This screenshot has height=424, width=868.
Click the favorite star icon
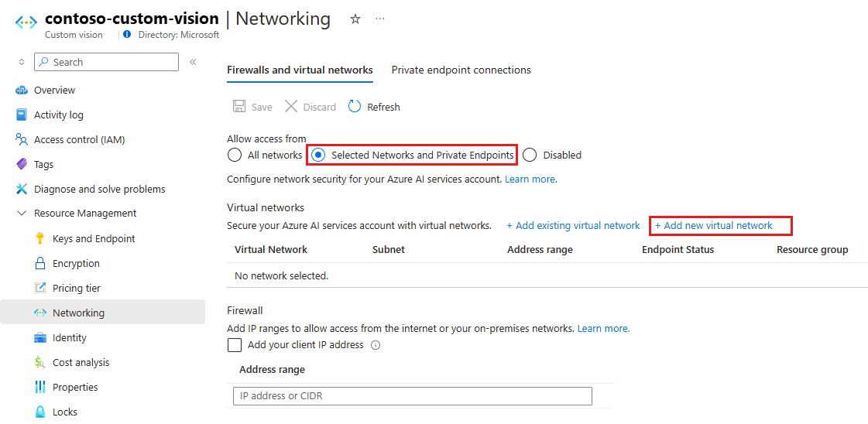[355, 19]
